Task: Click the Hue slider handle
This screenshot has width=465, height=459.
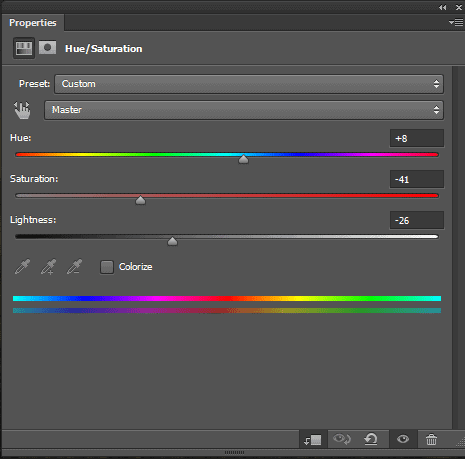Action: 243,159
